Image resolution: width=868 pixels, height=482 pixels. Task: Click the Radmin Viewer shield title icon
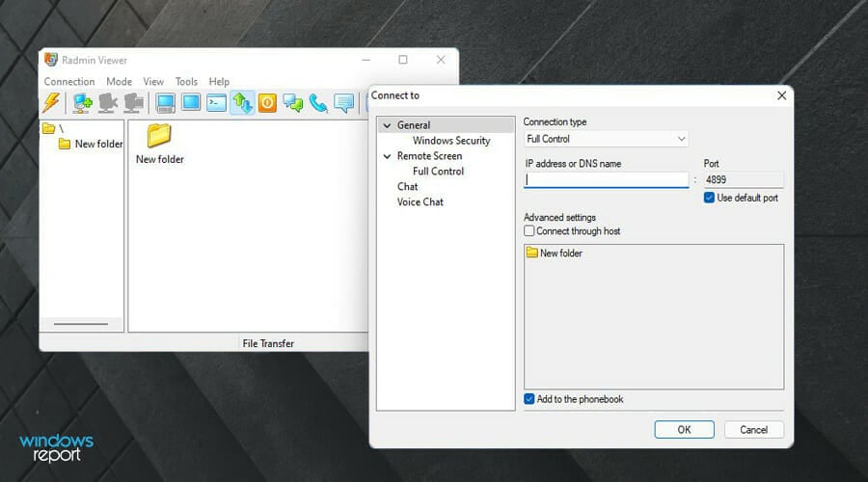pos(51,60)
